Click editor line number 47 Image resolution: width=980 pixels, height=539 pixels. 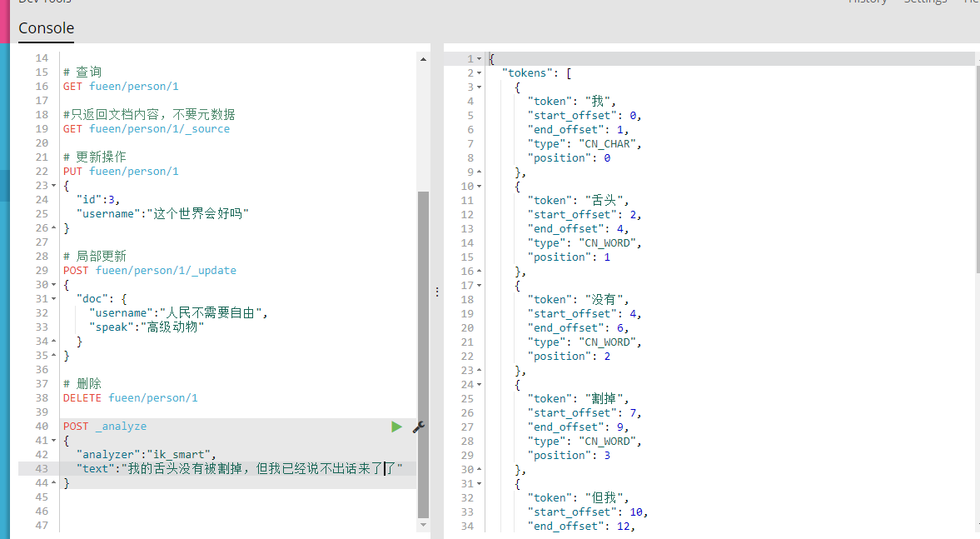point(42,525)
